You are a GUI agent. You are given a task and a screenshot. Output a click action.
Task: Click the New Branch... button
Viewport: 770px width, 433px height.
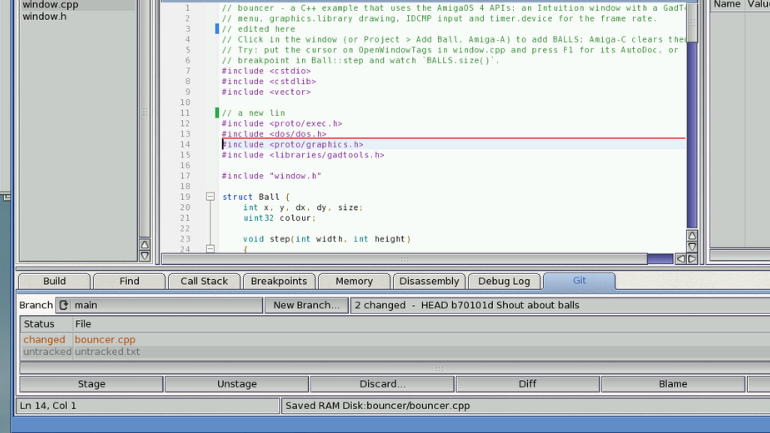click(x=306, y=305)
